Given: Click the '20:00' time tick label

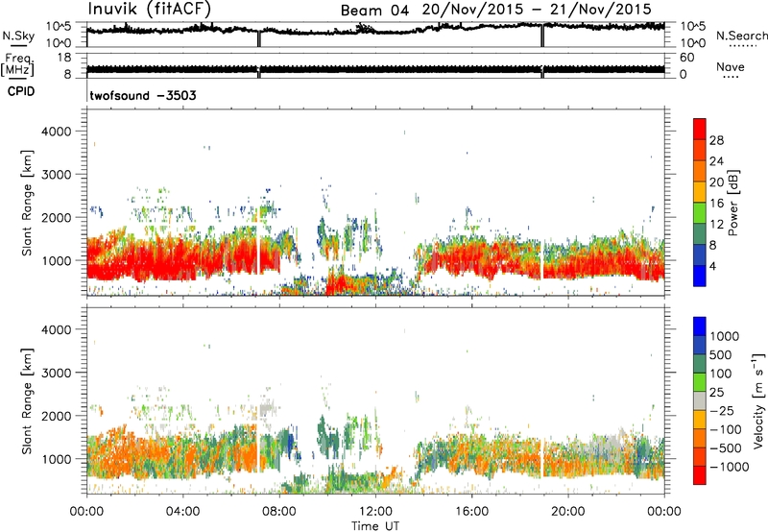Looking at the screenshot, I should pyautogui.click(x=568, y=512).
